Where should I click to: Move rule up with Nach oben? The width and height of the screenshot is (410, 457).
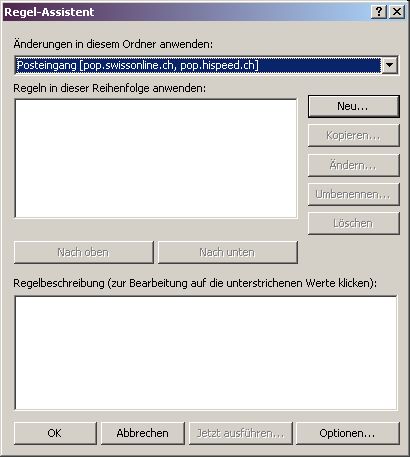84,252
